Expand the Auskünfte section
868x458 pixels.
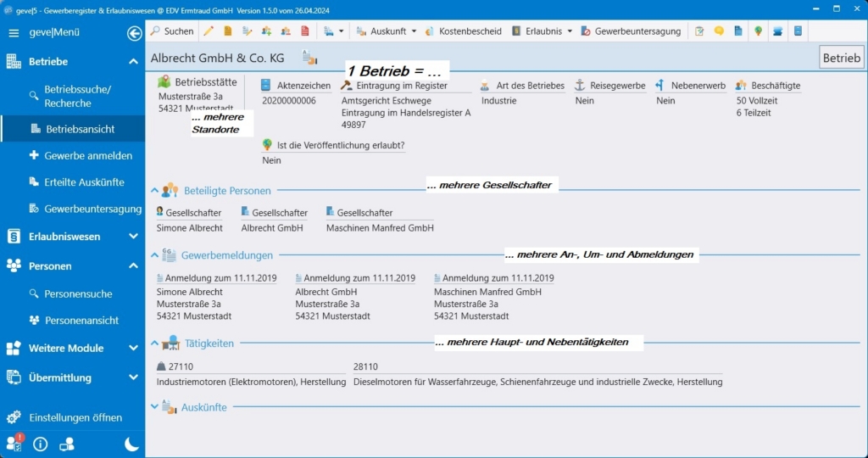tap(154, 407)
